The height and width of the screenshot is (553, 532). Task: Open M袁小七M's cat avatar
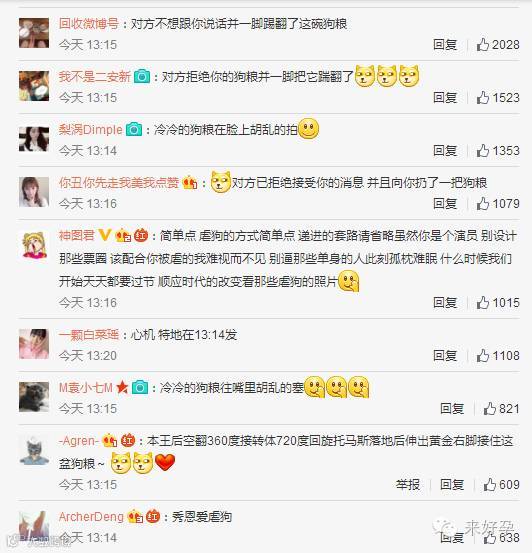(34, 397)
